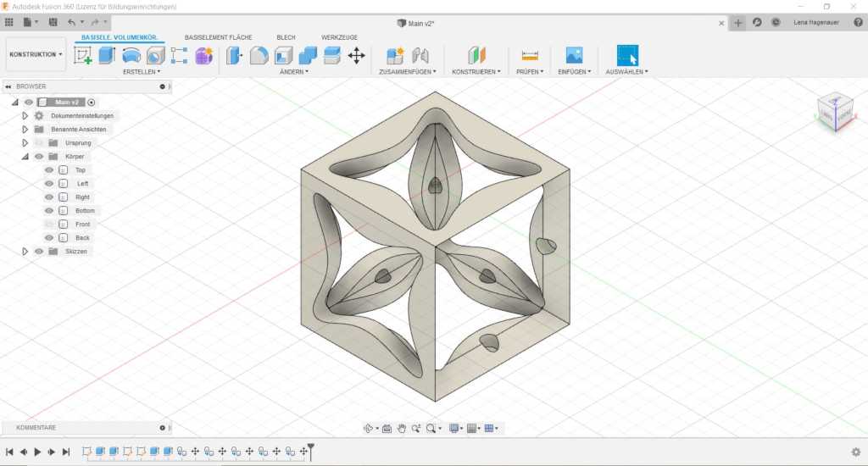Play the timeline
The height and width of the screenshot is (466, 868).
37,452
